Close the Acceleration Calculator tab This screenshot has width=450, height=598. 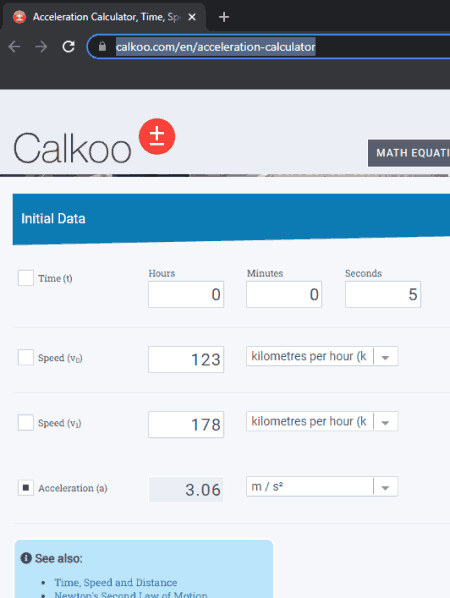pyautogui.click(x=192, y=17)
